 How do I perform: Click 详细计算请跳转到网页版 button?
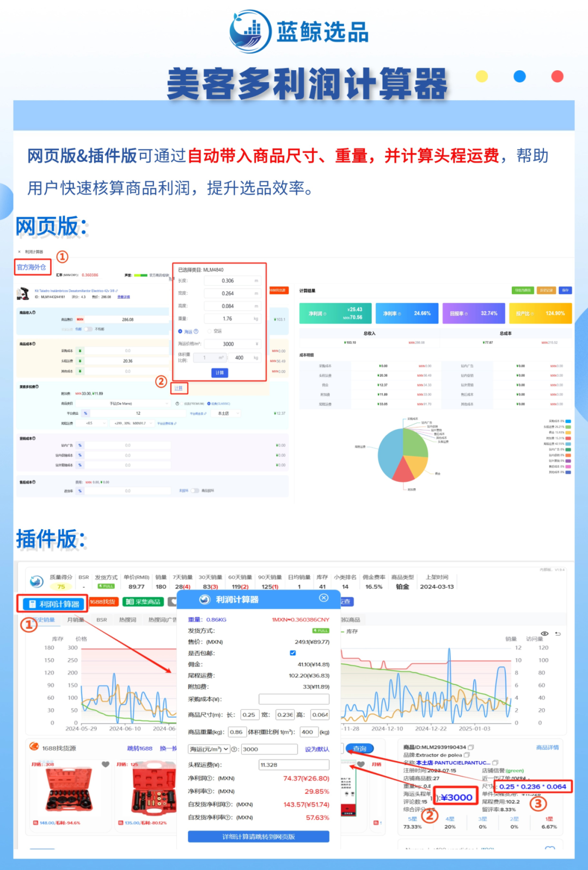click(x=259, y=836)
